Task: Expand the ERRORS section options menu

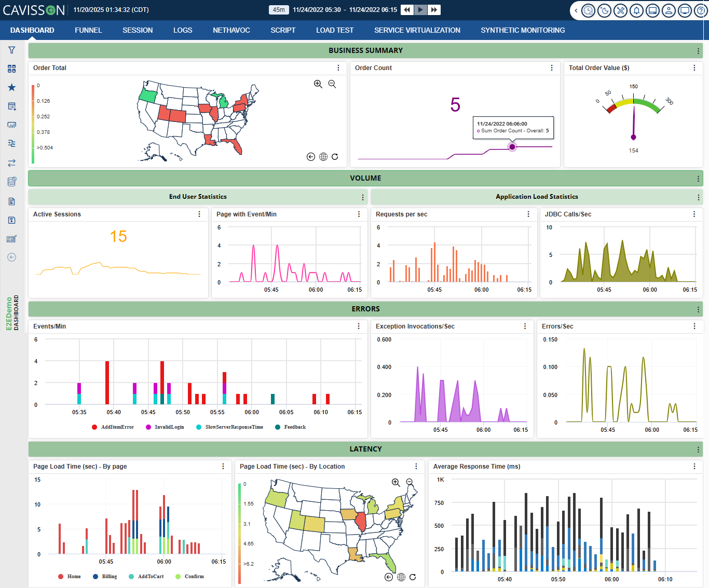Action: pos(698,309)
